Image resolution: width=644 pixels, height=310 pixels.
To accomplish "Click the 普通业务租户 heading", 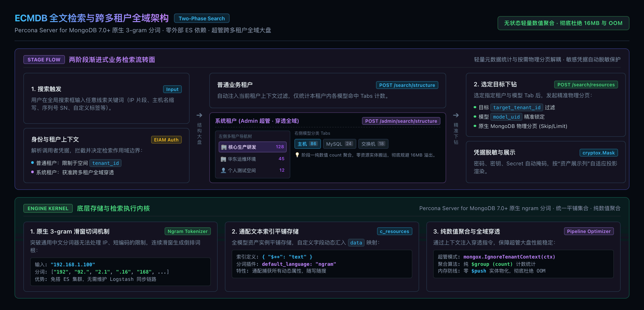I will (x=235, y=85).
